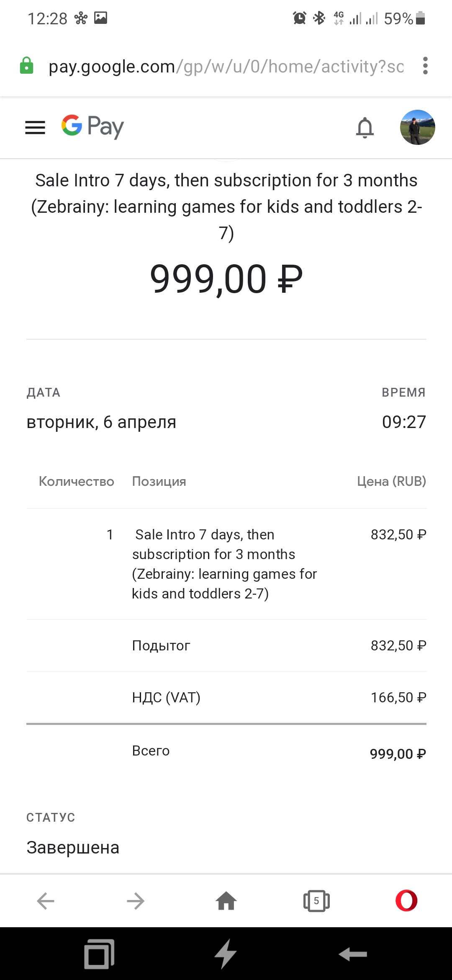
Task: Select the Sale Intro subscription title text
Action: click(x=226, y=206)
